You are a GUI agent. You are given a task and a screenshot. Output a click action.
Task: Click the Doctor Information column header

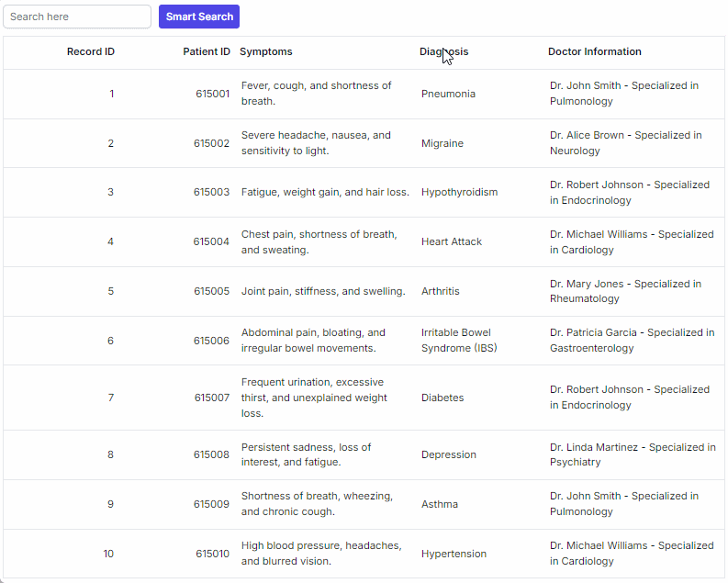point(595,51)
